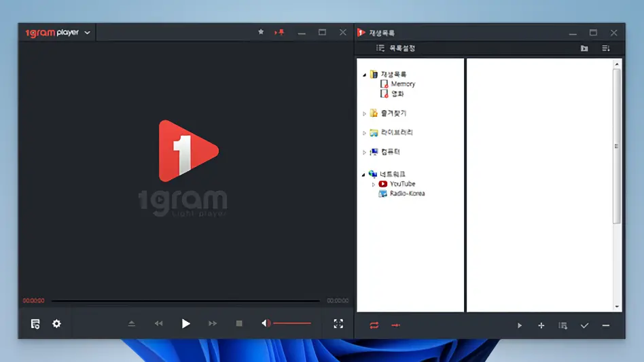Mute audio via the speaker icon
The image size is (644, 362).
coord(266,323)
